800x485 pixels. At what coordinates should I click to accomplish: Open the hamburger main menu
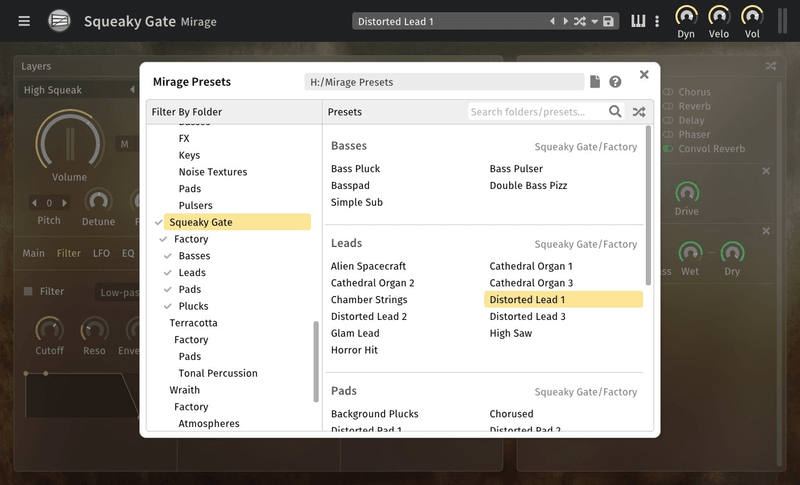24,21
